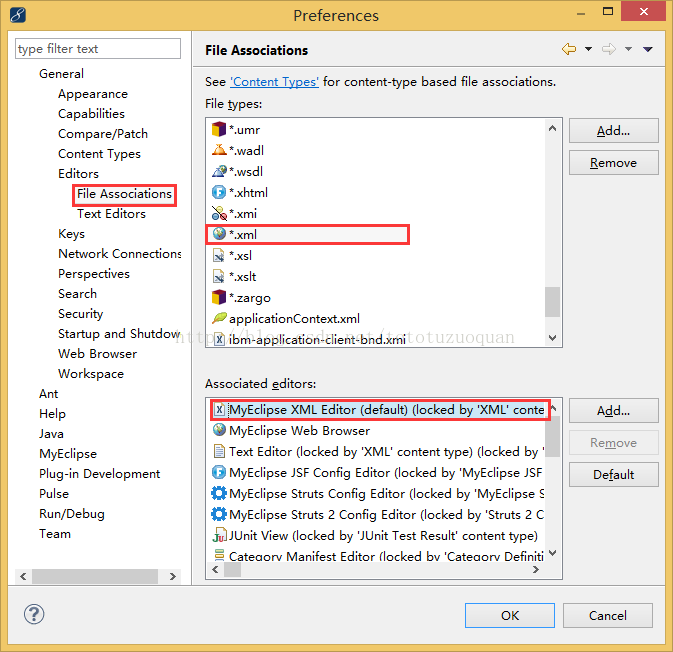Click the icon for ibm-application-client-bnd.xmi
The width and height of the screenshot is (673, 652).
(219, 339)
